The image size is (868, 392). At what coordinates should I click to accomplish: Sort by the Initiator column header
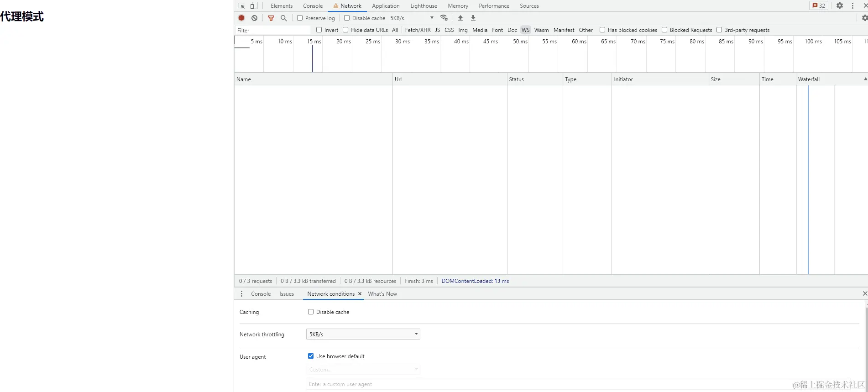tap(660, 79)
